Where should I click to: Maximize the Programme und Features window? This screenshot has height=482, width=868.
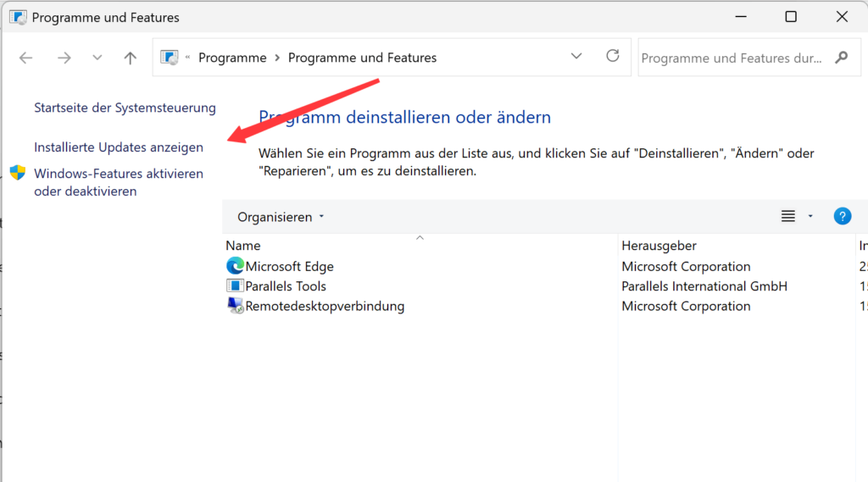pos(791,17)
